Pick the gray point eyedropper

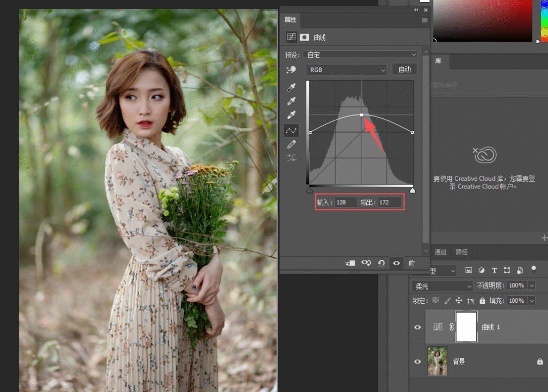(x=291, y=101)
